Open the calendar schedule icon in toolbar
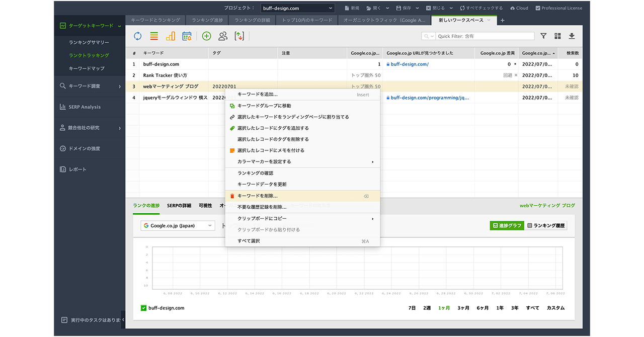Viewport: 644px width, 337px height. pyautogui.click(x=187, y=36)
